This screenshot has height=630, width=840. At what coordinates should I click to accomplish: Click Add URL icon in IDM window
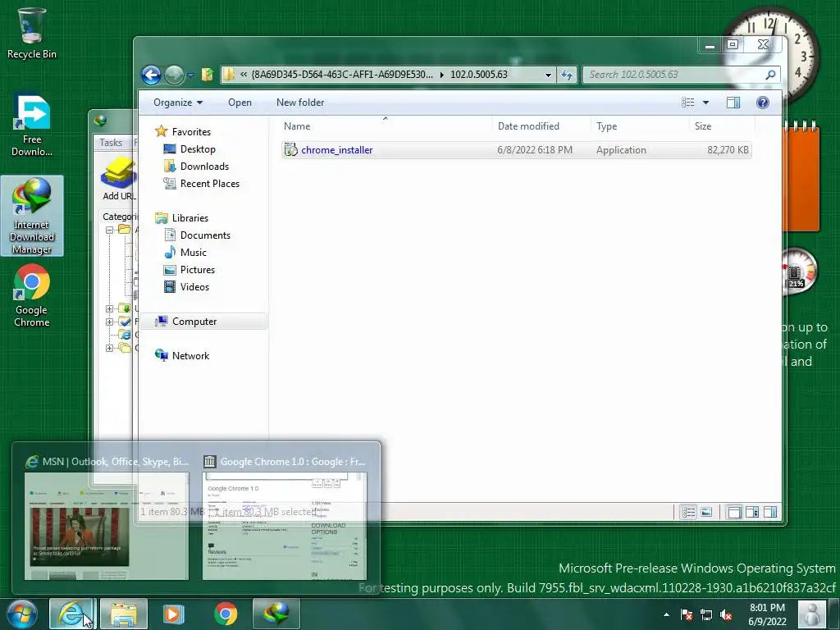click(118, 179)
